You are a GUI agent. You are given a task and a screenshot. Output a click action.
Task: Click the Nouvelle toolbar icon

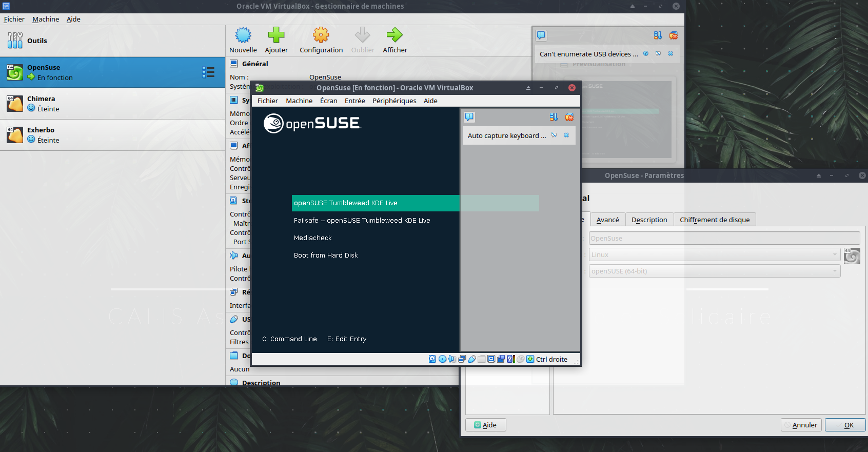(x=243, y=35)
